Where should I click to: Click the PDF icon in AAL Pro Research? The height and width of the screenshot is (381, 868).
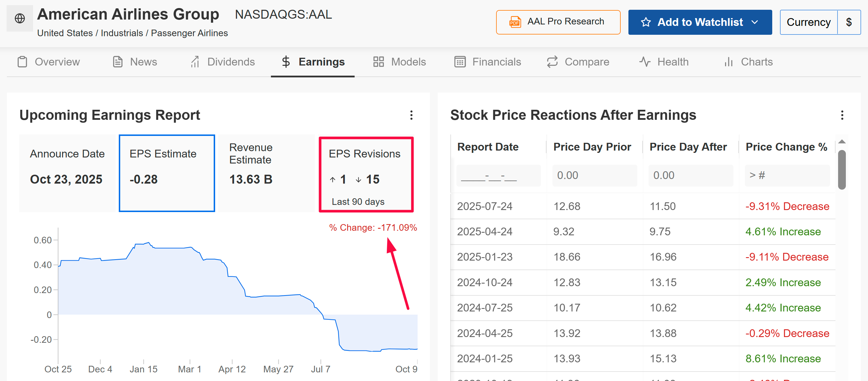tap(515, 22)
